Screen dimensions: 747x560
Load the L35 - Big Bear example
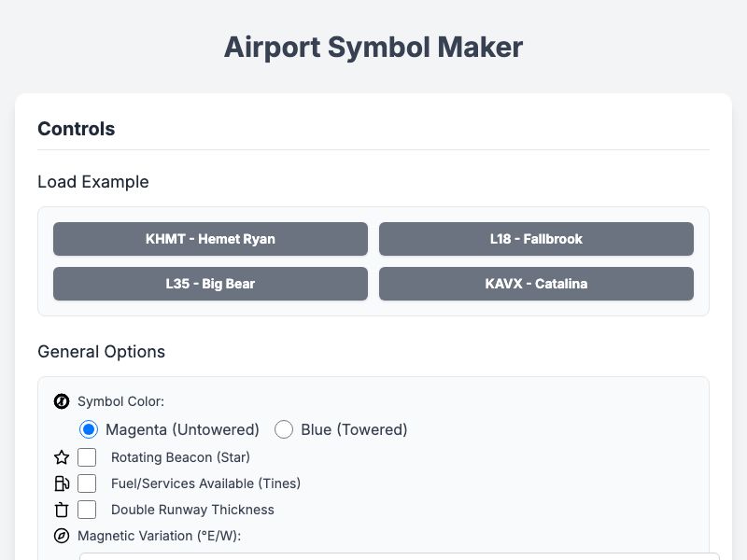[x=210, y=284]
